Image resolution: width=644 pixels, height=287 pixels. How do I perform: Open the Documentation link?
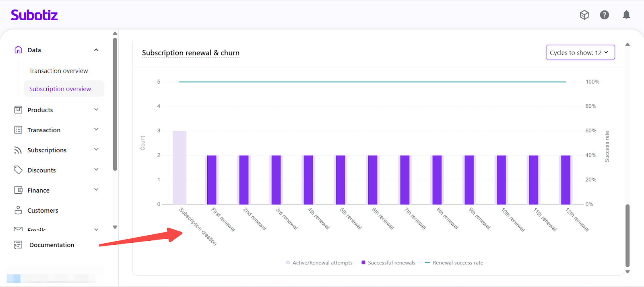coord(52,245)
